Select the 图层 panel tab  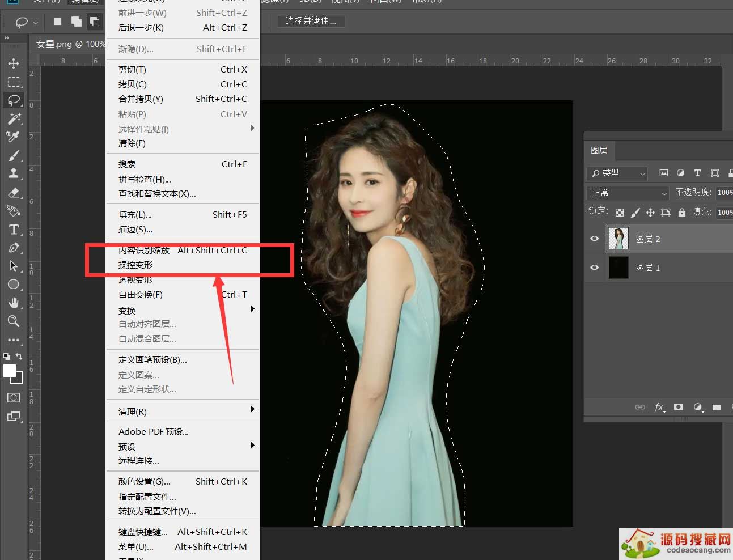click(599, 150)
